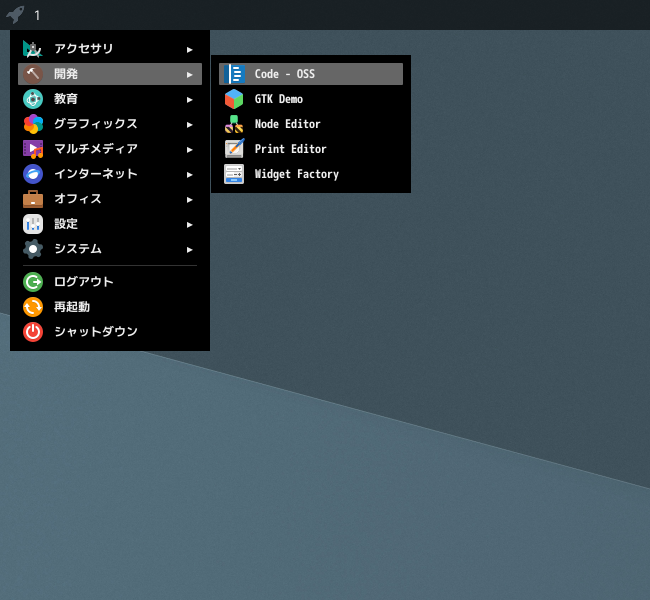Click the Widget Factory icon
Screen dimensions: 650x600
coord(234,174)
